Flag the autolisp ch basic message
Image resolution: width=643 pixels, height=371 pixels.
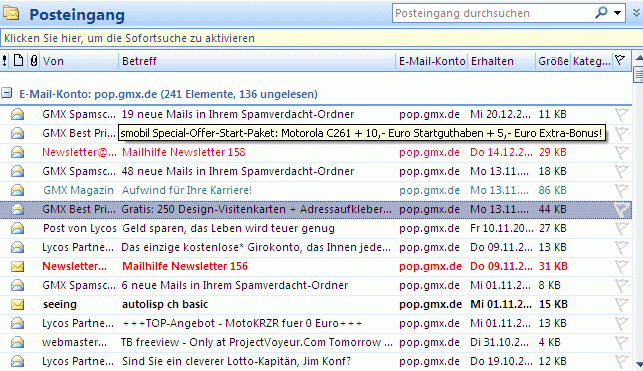click(621, 305)
